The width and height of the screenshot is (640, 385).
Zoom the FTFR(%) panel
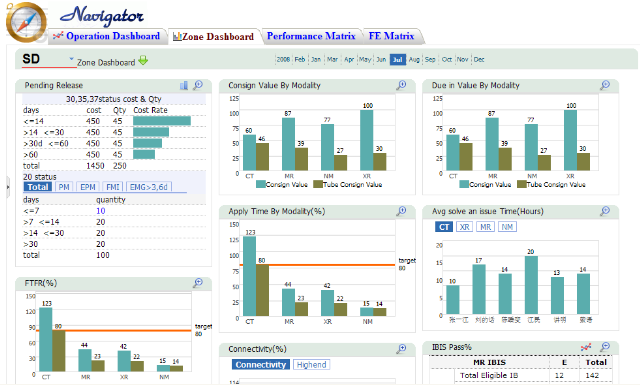(x=198, y=282)
